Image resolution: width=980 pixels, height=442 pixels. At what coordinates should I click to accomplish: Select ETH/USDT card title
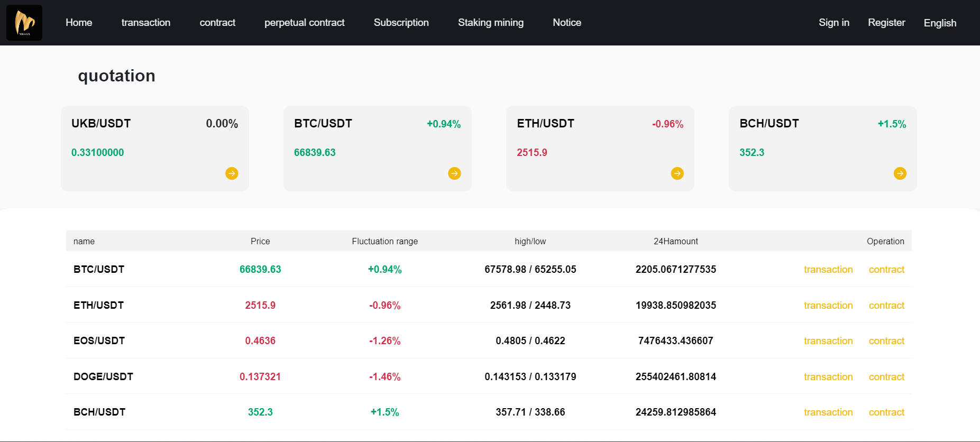coord(546,123)
